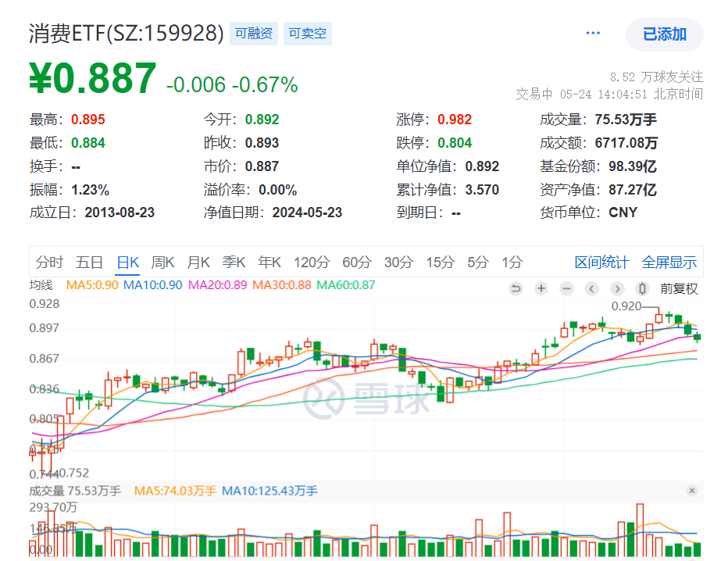
Task: Switch to the 分时 intraday tab
Action: [50, 263]
